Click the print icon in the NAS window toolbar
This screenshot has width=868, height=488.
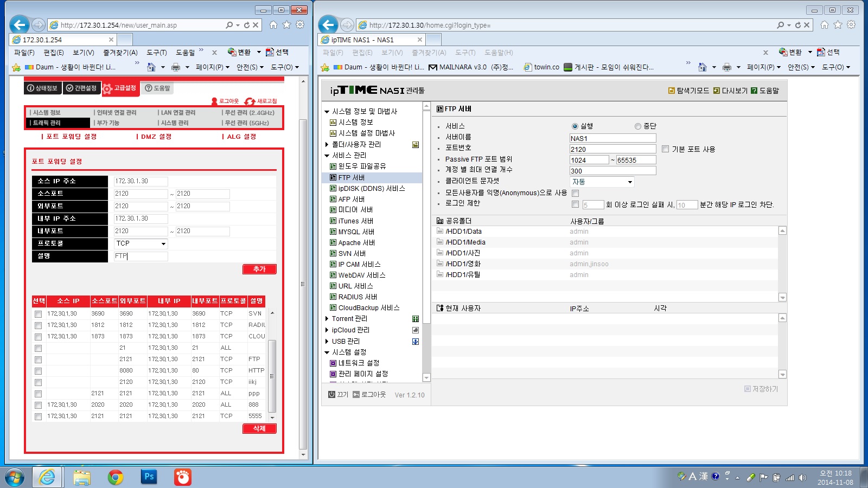point(727,67)
